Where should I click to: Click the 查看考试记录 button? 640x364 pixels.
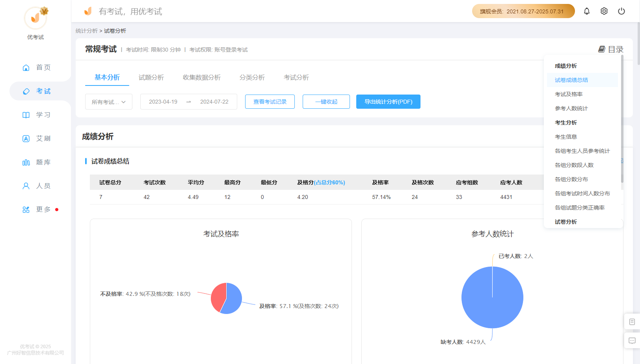coord(270,102)
